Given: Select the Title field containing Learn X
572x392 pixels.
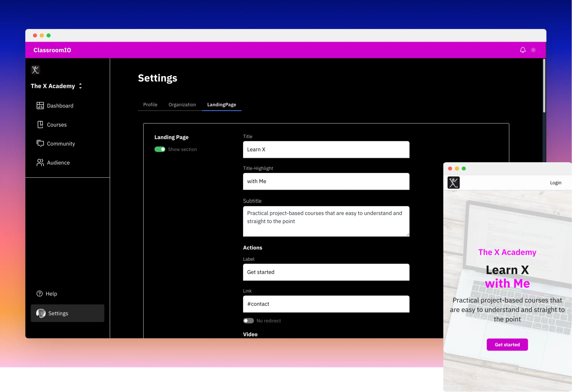Looking at the screenshot, I should click(326, 149).
